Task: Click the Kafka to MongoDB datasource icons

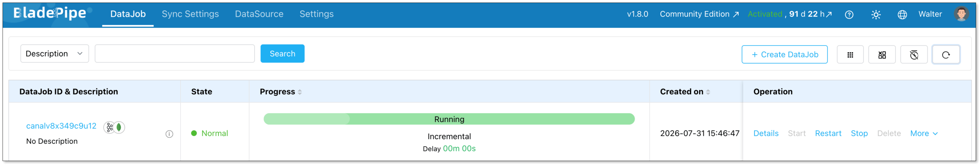Action: tap(114, 127)
